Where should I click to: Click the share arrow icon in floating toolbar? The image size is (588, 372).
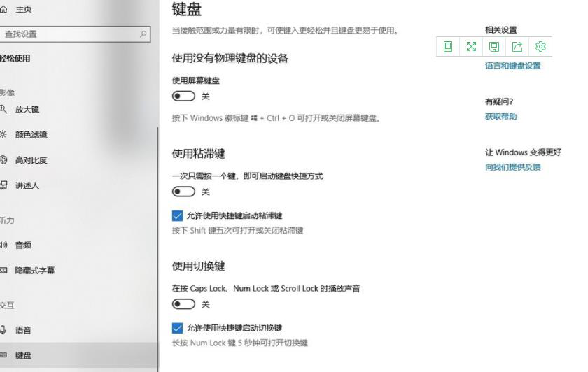[x=517, y=46]
